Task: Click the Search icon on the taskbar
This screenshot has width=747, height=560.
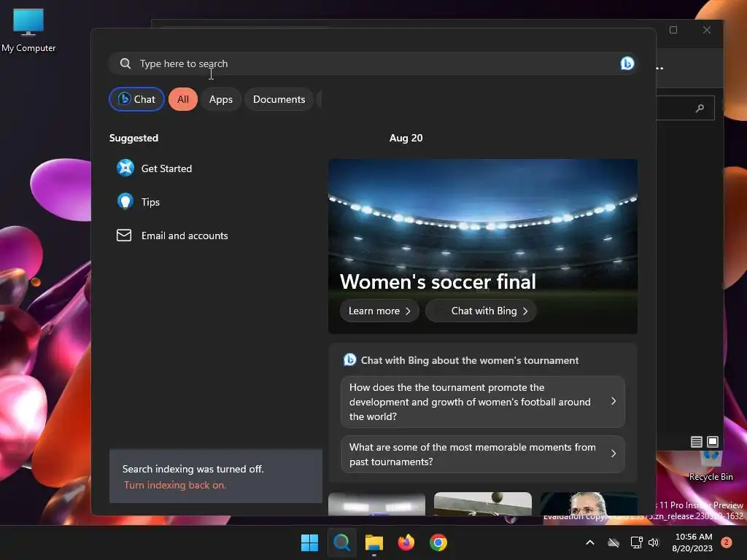Action: coord(341,542)
